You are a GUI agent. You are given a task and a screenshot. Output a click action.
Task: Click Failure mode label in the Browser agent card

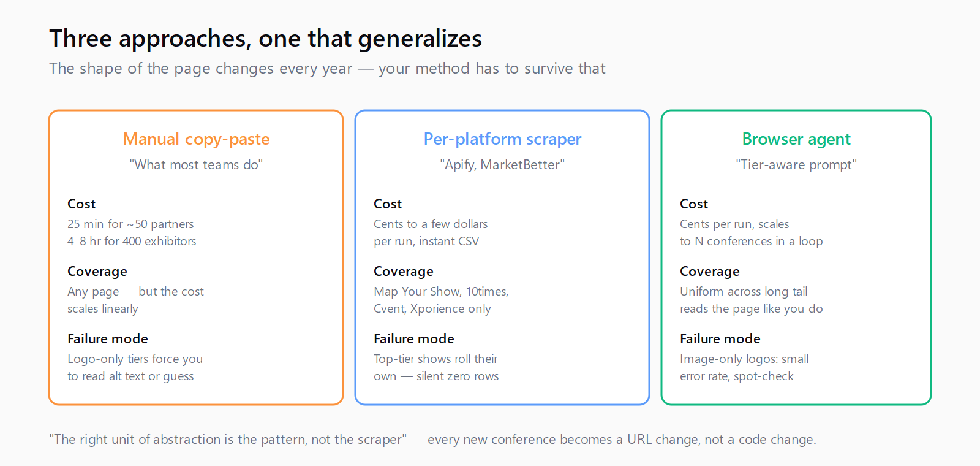720,338
